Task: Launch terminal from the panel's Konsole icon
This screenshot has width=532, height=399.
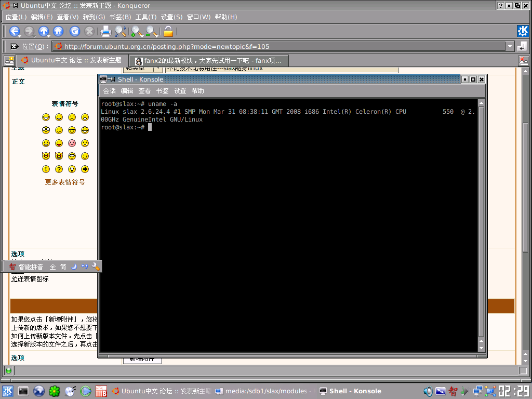Action: tap(23, 391)
